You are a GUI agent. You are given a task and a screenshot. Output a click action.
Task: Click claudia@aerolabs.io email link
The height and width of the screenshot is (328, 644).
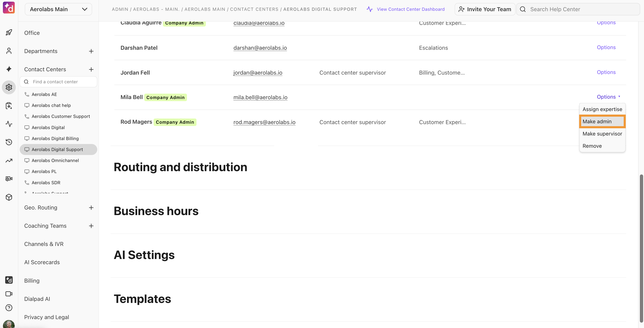point(259,23)
